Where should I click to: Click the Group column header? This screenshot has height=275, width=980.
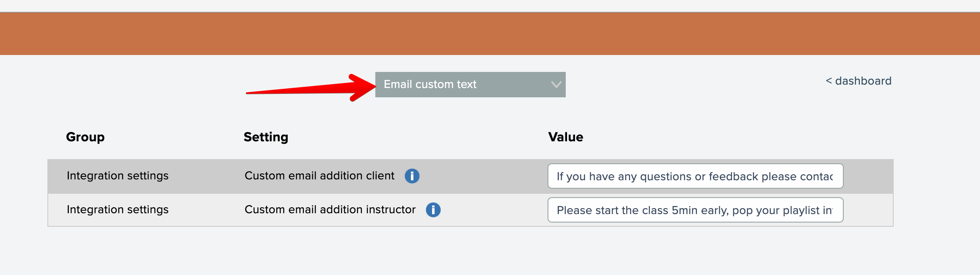[85, 137]
